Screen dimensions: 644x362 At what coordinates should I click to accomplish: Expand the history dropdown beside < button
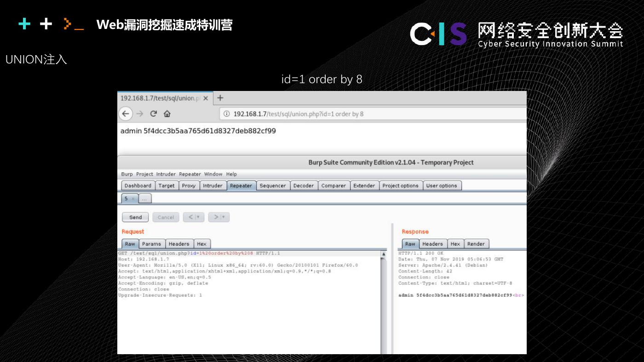[200, 217]
